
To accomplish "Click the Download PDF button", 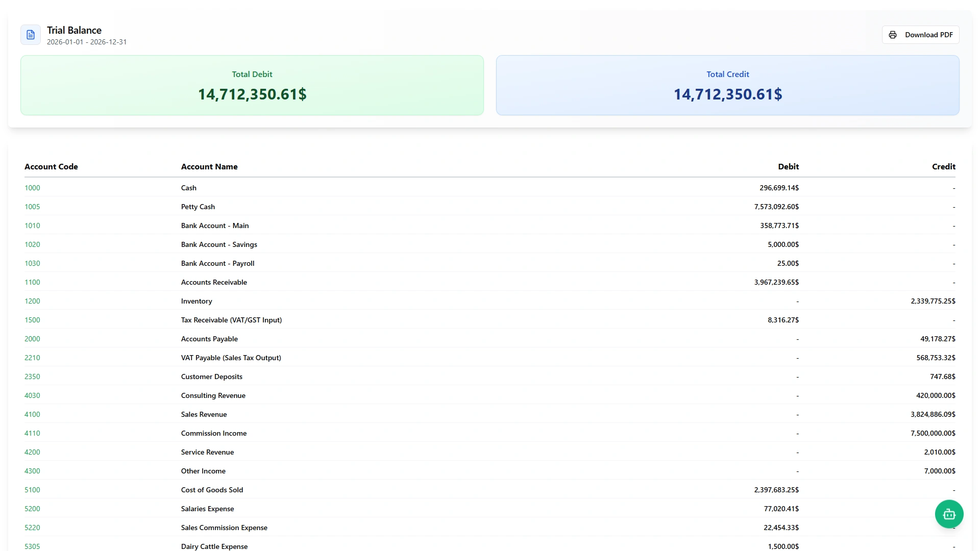I will tap(920, 35).
